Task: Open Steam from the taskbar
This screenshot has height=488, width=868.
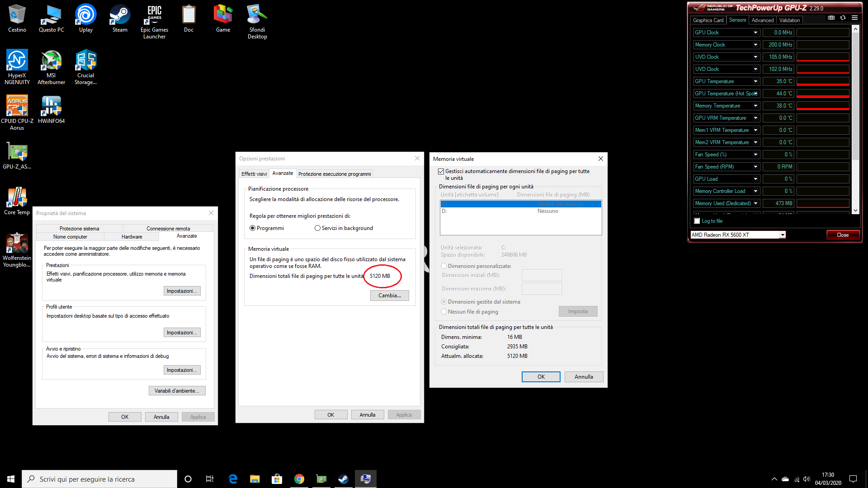Action: click(x=344, y=479)
